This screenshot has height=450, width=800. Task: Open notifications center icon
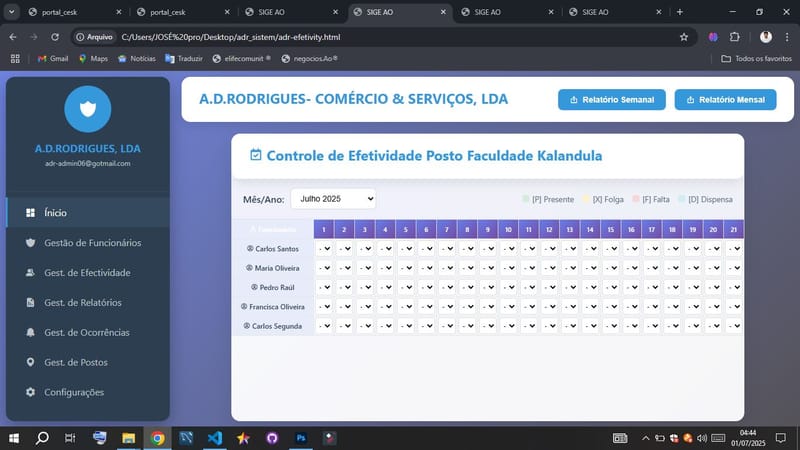point(781,438)
